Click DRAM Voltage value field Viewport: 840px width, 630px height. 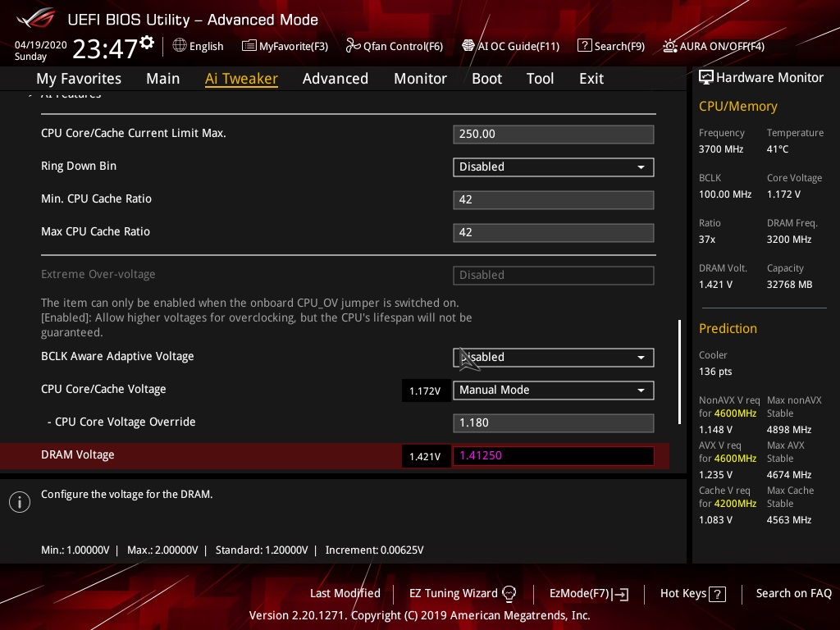coord(554,455)
